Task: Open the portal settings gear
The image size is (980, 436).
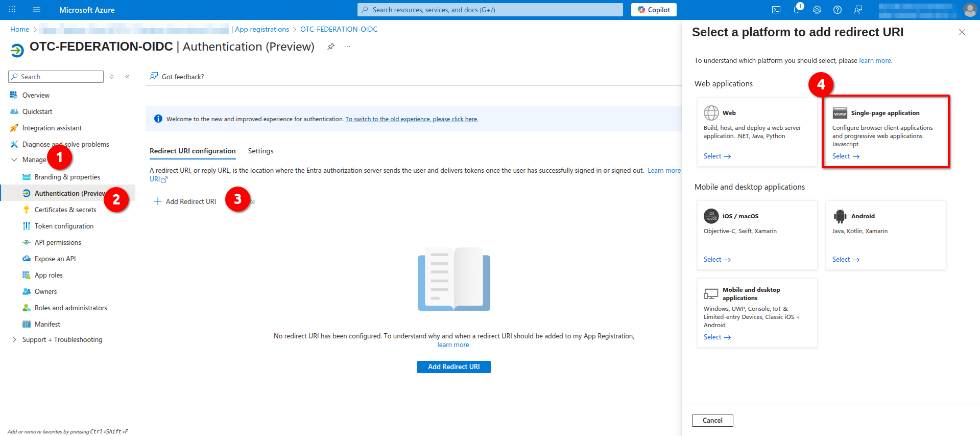Action: 817,10
